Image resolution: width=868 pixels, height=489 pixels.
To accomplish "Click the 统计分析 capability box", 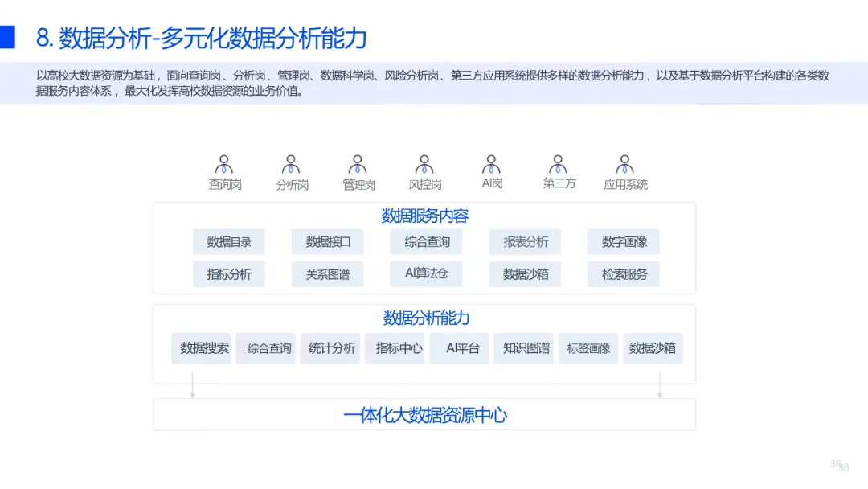I will (330, 348).
